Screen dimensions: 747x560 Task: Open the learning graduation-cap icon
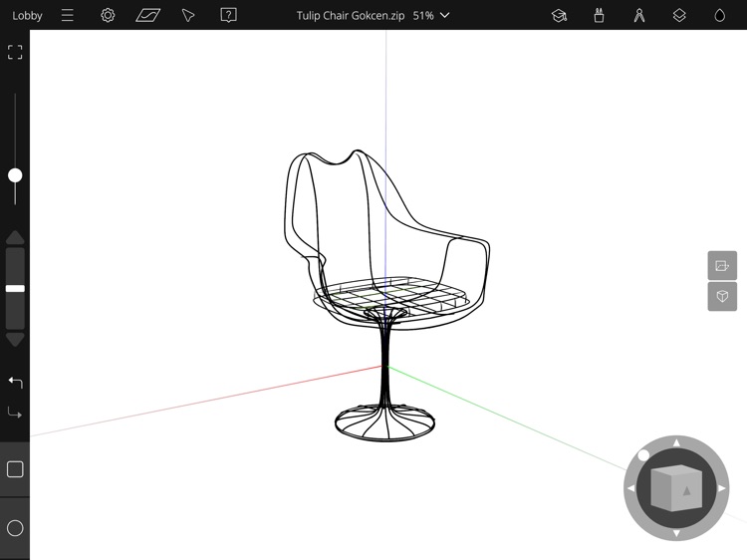tap(560, 16)
